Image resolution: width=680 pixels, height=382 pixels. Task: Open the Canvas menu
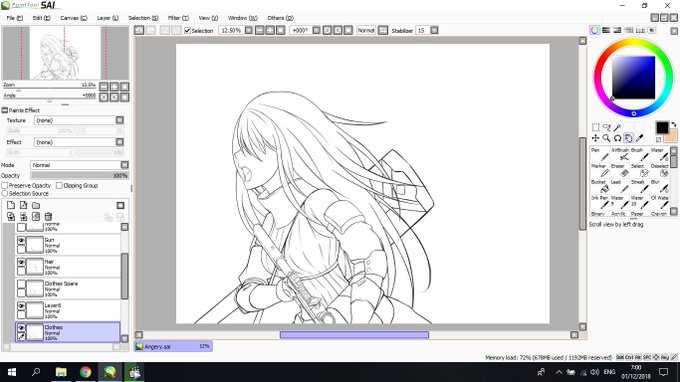coord(73,18)
